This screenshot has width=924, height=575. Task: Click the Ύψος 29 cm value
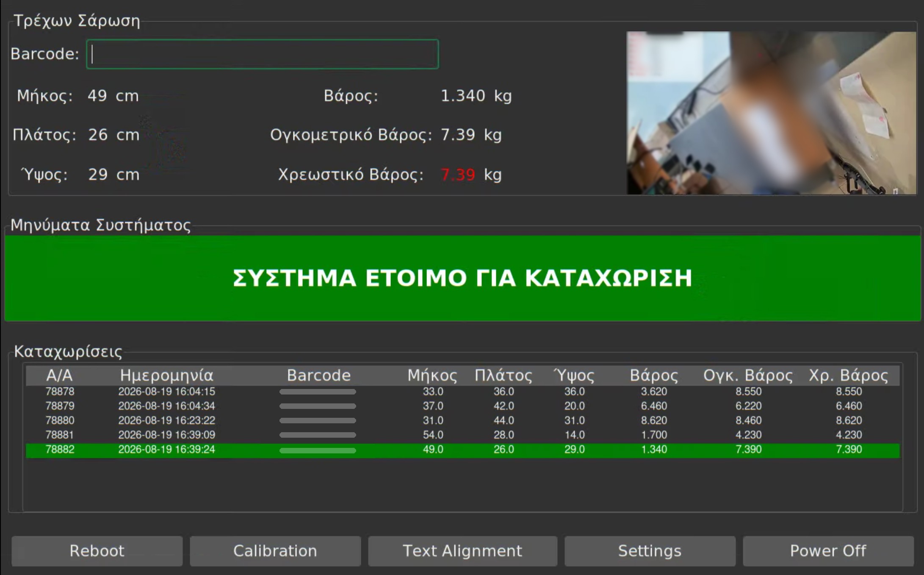pos(113,175)
